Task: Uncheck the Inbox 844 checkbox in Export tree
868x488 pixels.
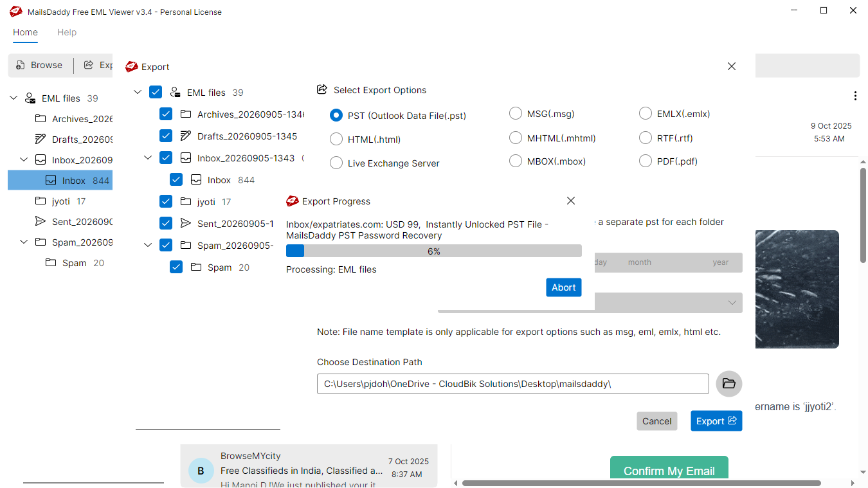Action: click(x=176, y=179)
